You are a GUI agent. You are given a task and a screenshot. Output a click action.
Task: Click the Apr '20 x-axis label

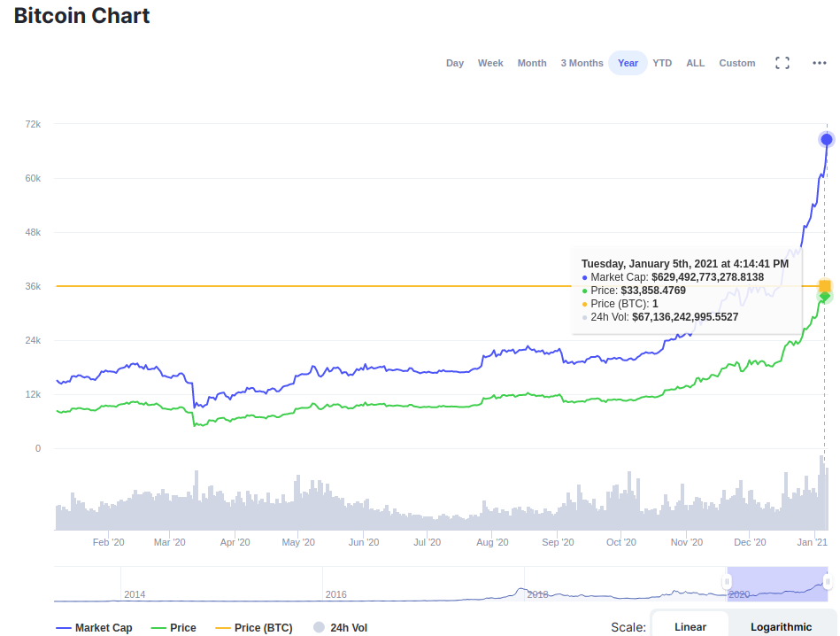click(x=235, y=542)
